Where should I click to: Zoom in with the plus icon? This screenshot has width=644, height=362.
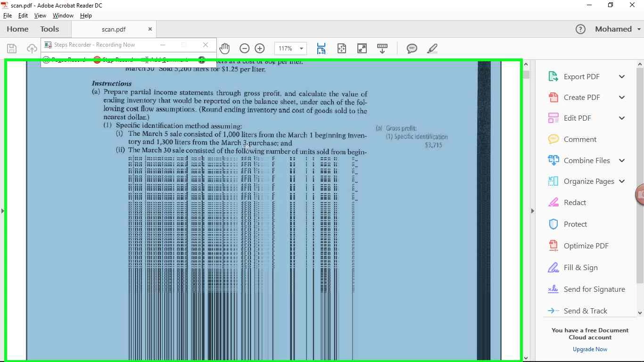coord(260,48)
